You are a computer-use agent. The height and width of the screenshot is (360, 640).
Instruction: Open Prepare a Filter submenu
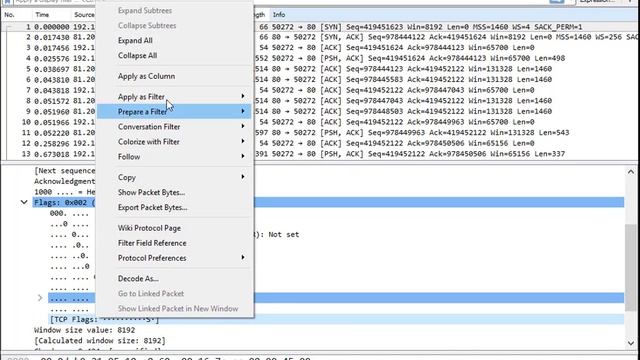coord(174,111)
